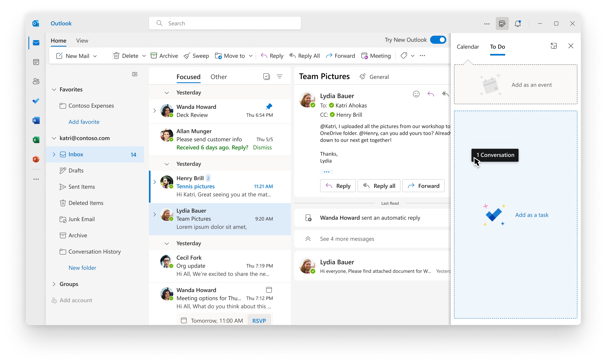
Task: Expand the katri@contoso.com account
Action: coord(53,138)
